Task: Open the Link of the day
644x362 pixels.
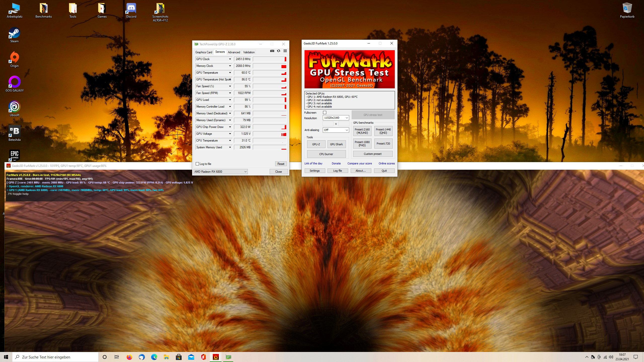Action: [313, 163]
